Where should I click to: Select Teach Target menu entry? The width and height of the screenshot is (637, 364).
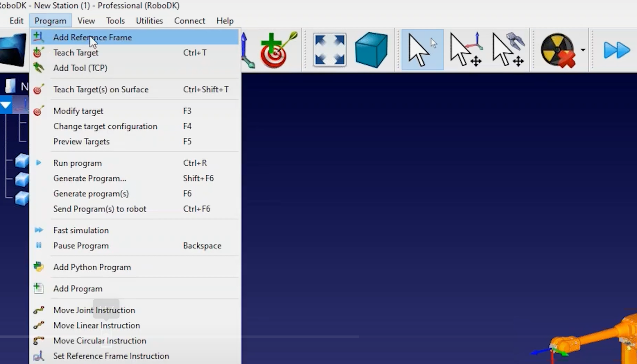pos(76,53)
